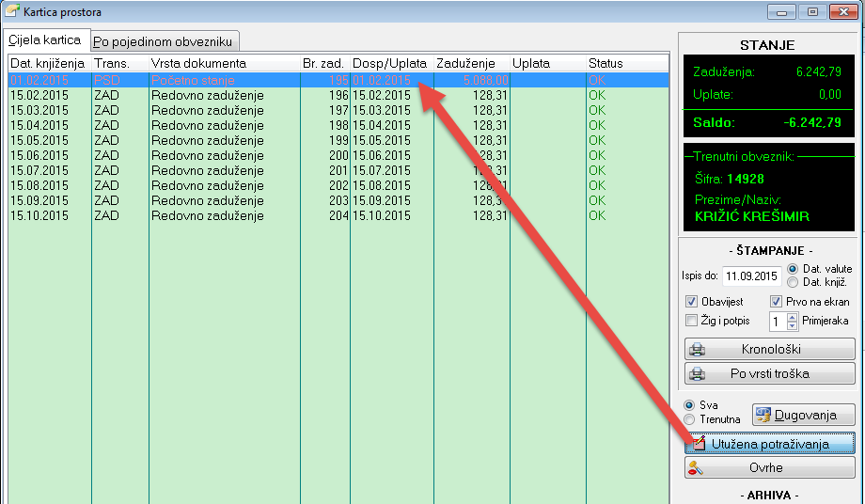Image resolution: width=865 pixels, height=504 pixels.
Task: Click the printer icon on Po vrsti troška
Action: point(698,373)
